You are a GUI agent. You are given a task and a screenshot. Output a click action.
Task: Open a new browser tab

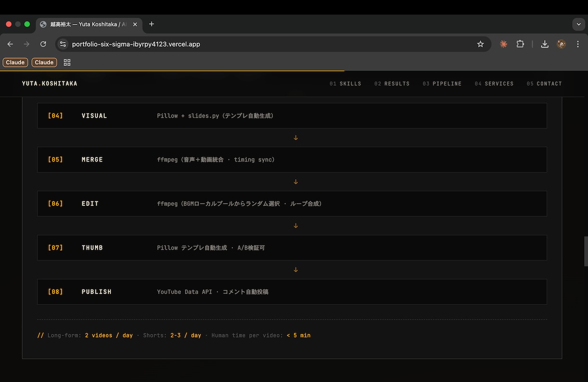click(x=151, y=24)
